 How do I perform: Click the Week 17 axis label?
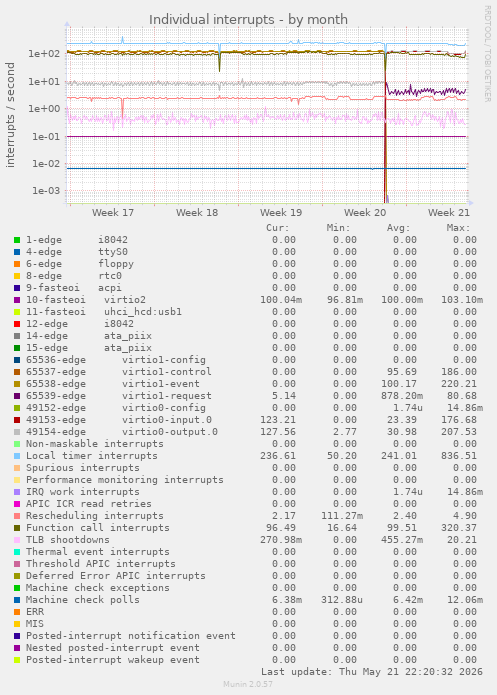point(113,212)
